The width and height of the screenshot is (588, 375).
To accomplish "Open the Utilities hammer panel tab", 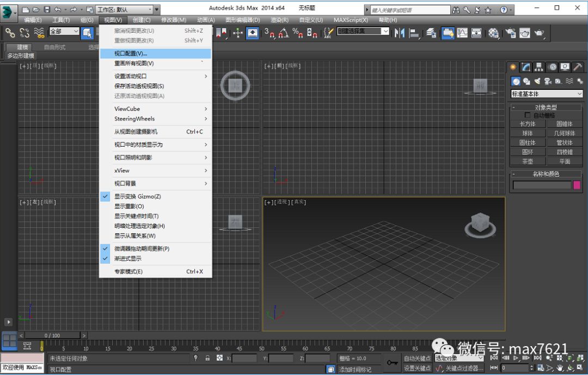I will click(578, 67).
